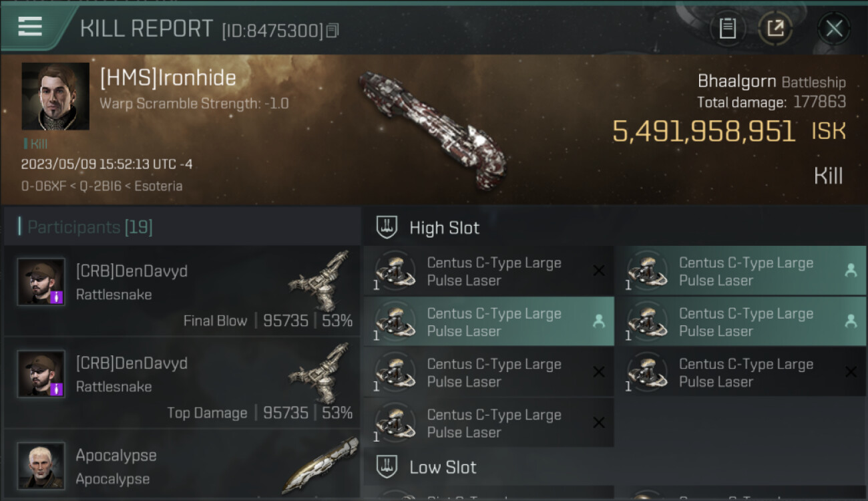This screenshot has width=868, height=501.
Task: Click Top Damage DenDavyd portrait
Action: tap(41, 374)
